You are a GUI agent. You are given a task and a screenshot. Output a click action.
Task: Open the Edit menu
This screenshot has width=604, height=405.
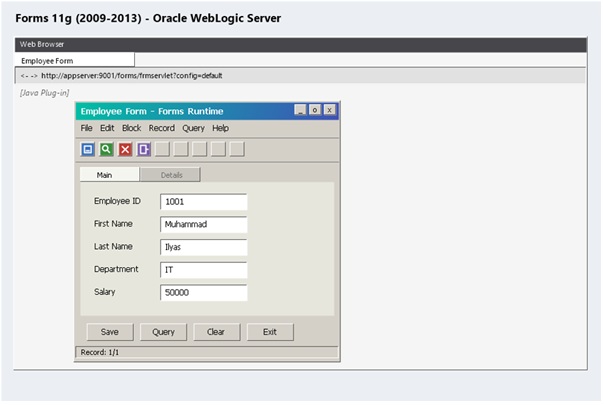pos(107,128)
